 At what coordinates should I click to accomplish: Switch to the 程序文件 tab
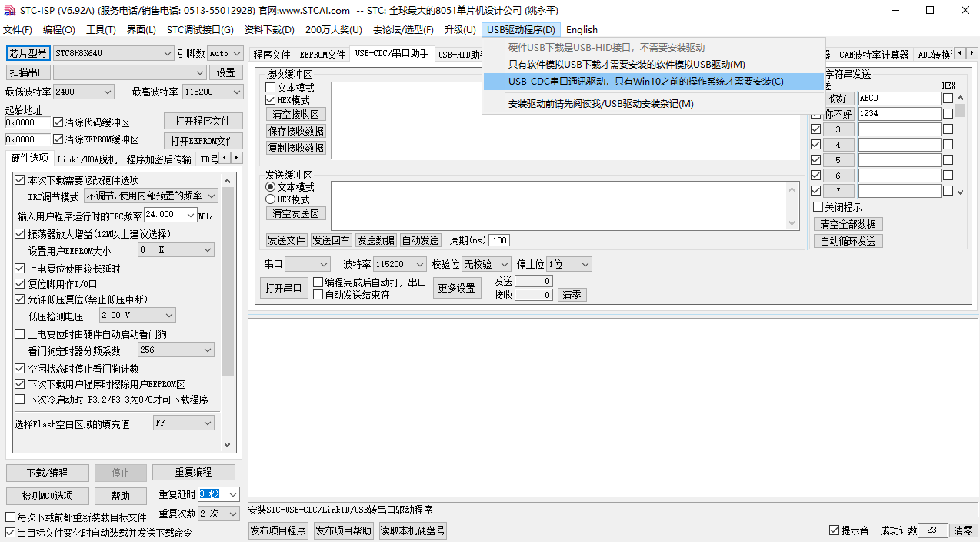click(x=272, y=55)
